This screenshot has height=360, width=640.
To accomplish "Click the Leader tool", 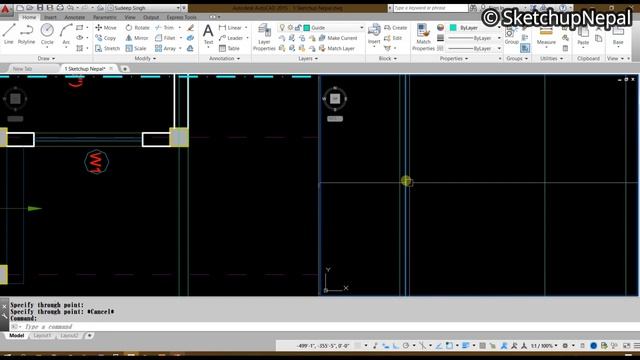I will [x=231, y=38].
